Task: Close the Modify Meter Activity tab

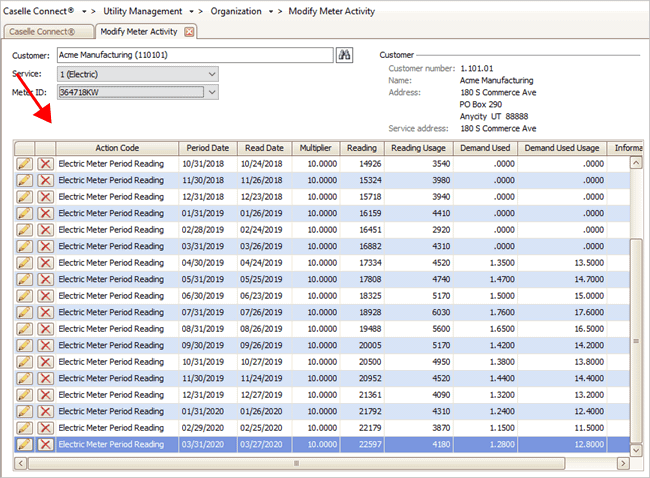Action: tap(190, 32)
